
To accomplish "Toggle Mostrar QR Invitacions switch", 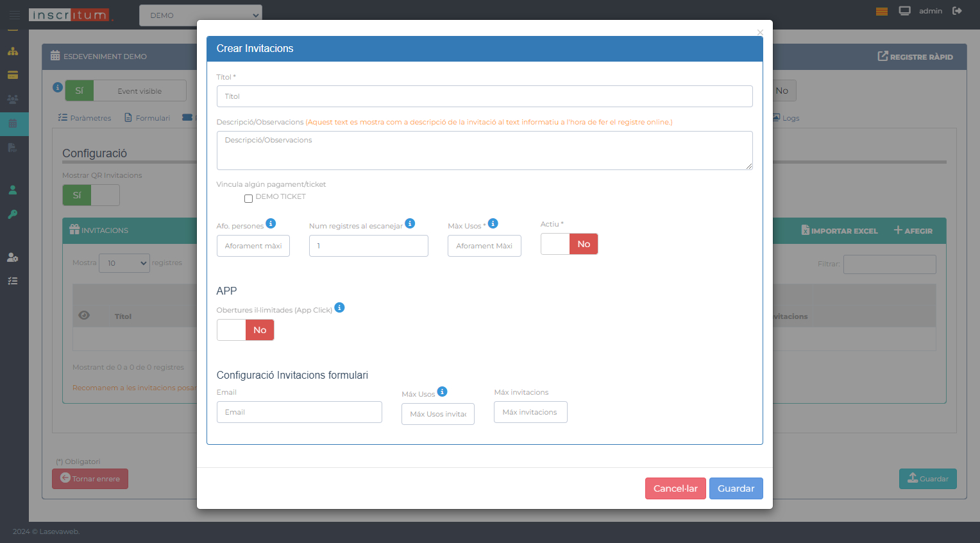I will 91,195.
